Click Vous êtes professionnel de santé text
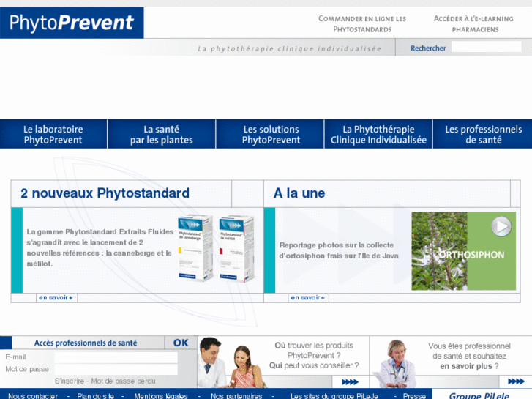This screenshot has height=399, width=532. [x=469, y=357]
